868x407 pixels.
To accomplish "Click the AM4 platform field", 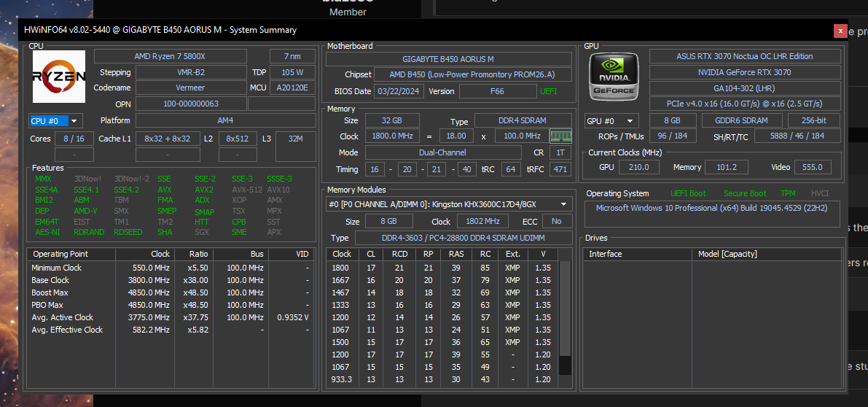I will [226, 120].
